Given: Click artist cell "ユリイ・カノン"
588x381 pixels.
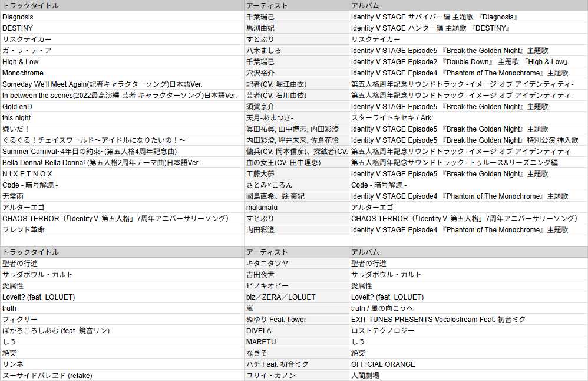Looking at the screenshot, I should tap(296, 375).
